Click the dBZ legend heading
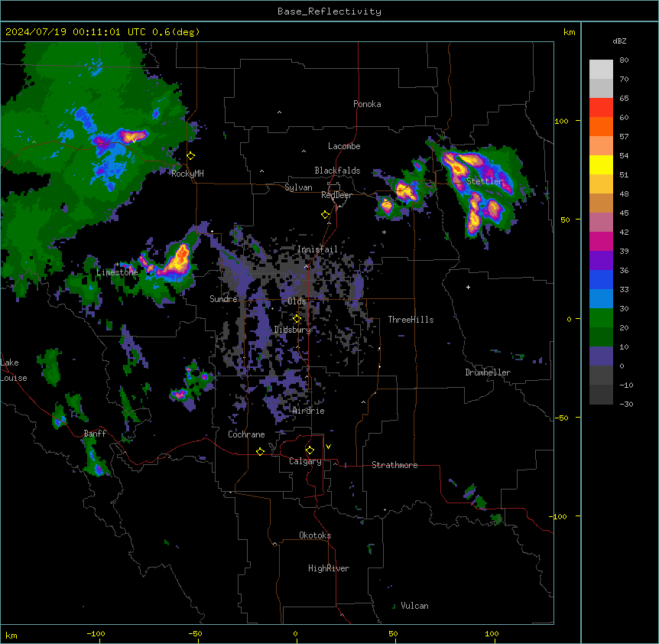This screenshot has width=659, height=644. [x=619, y=41]
